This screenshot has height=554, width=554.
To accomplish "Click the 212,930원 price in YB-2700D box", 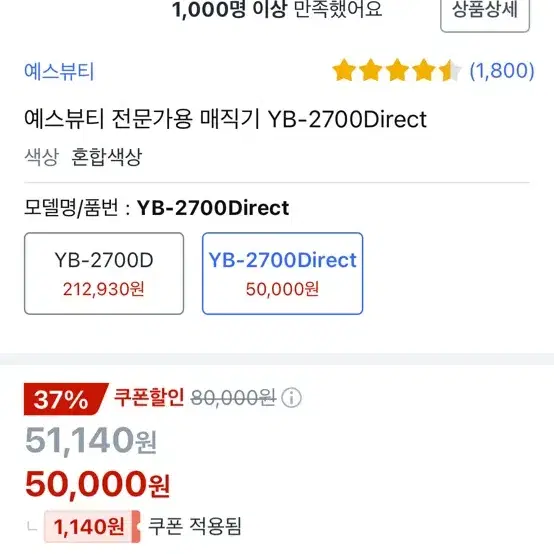I will (x=104, y=289).
